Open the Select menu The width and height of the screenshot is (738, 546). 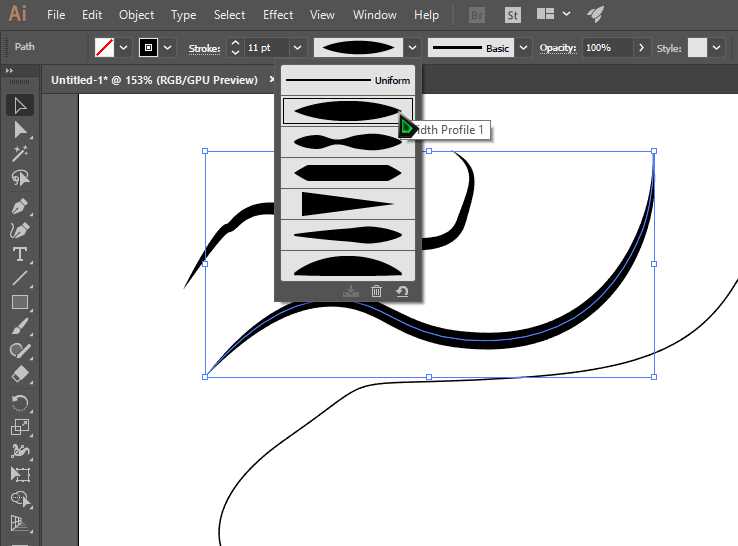(229, 15)
